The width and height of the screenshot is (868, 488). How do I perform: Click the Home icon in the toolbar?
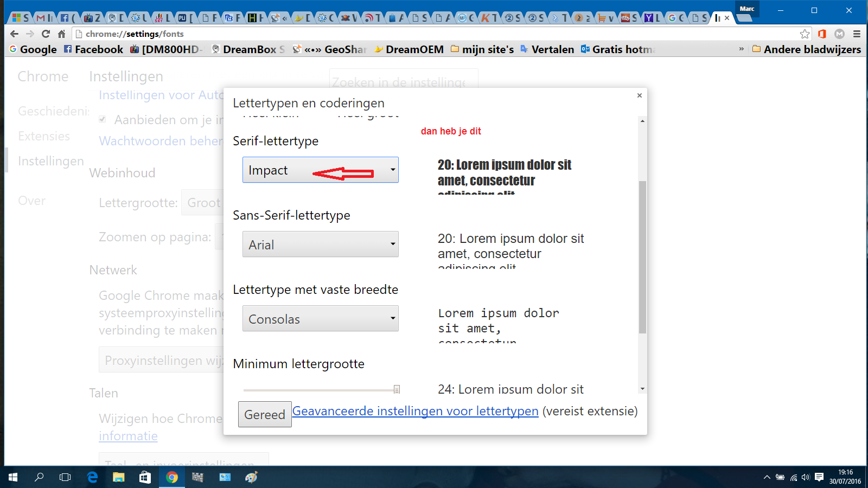(x=61, y=34)
